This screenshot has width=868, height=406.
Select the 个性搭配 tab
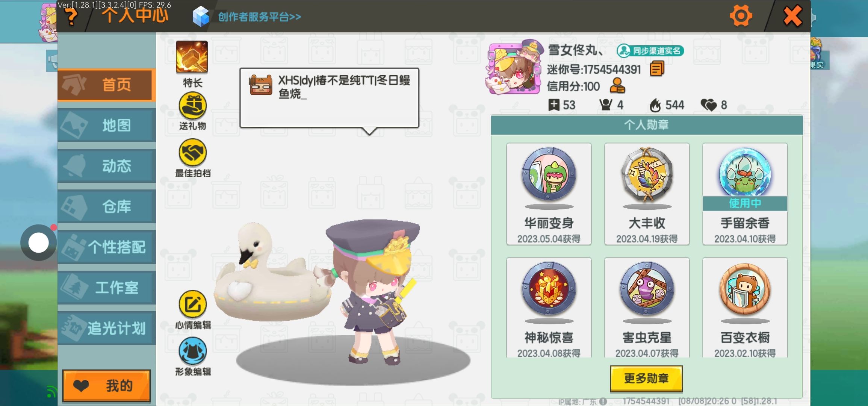(x=107, y=247)
